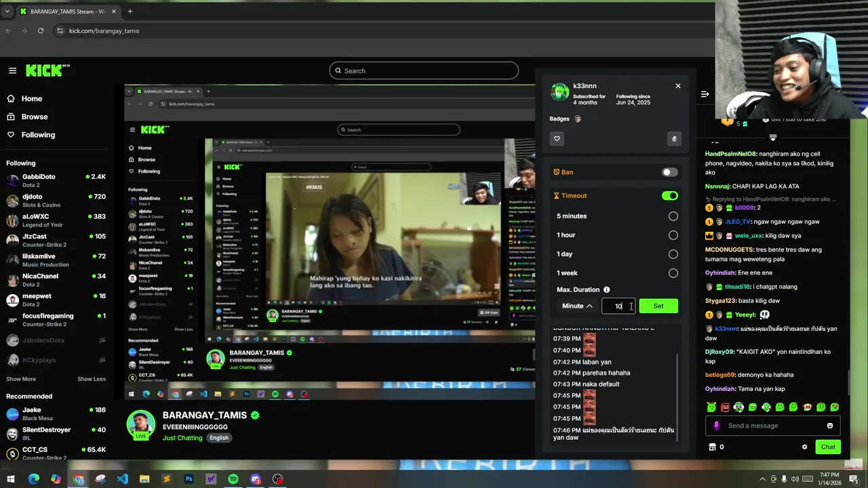The width and height of the screenshot is (868, 488).
Task: Click Show Less in Following list
Action: click(92, 379)
